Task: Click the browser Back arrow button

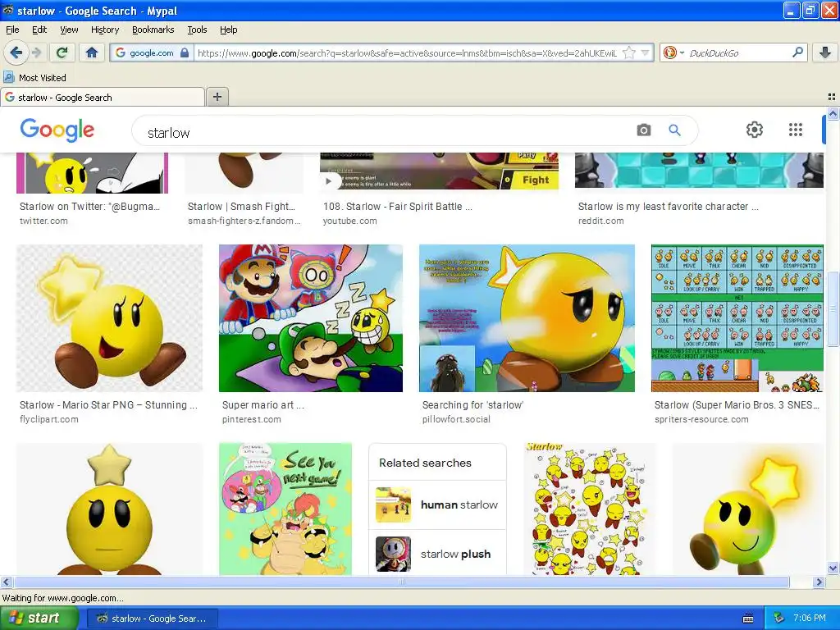Action: coord(16,52)
